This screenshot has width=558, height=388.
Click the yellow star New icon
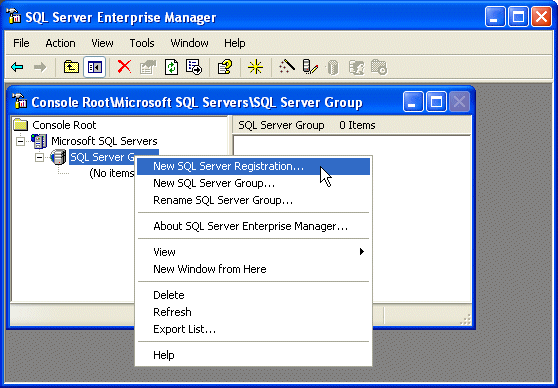pos(256,67)
